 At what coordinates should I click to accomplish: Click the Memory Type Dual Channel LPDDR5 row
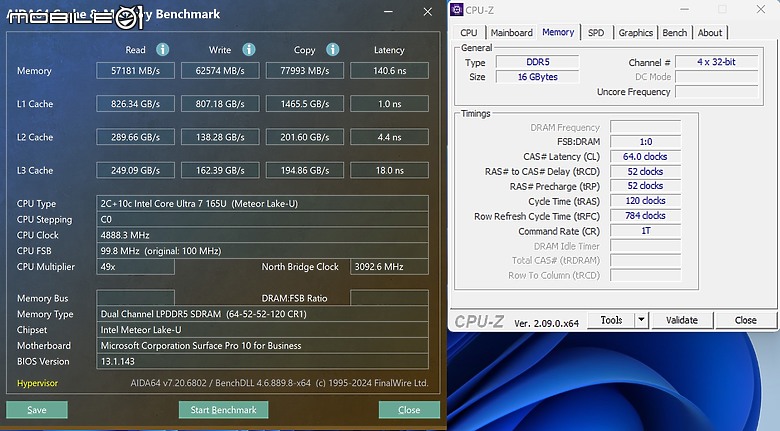(x=262, y=314)
